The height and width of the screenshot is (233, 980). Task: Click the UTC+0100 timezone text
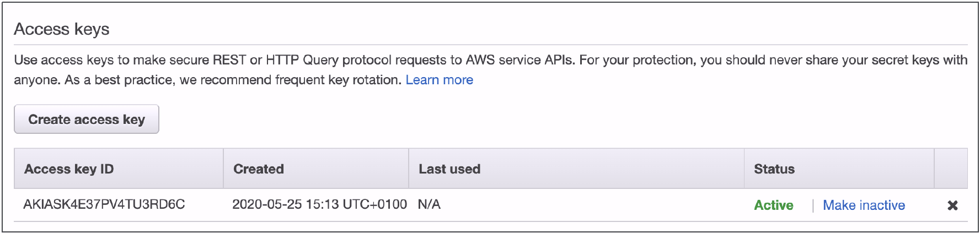tap(374, 204)
